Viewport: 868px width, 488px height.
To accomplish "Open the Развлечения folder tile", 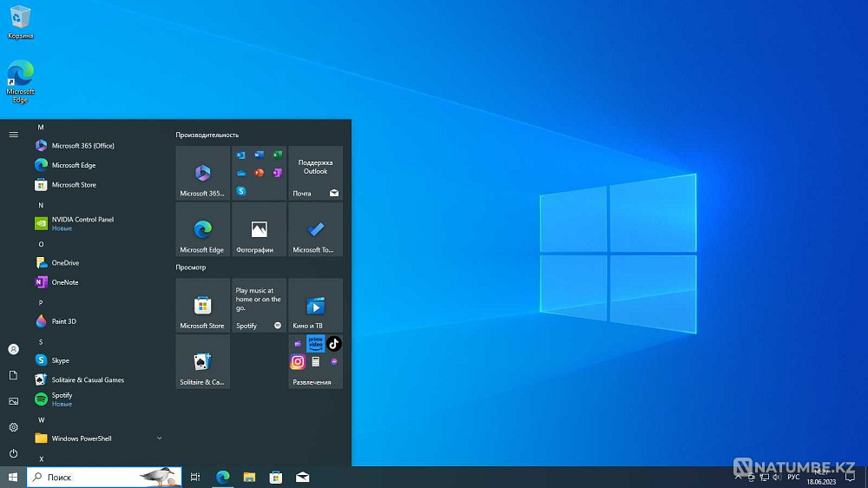I will pyautogui.click(x=316, y=362).
